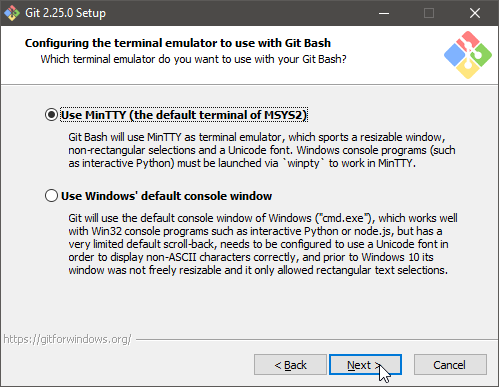Open the https://gitforwindows.org/ link
This screenshot has height=387, width=499.
pyautogui.click(x=67, y=339)
